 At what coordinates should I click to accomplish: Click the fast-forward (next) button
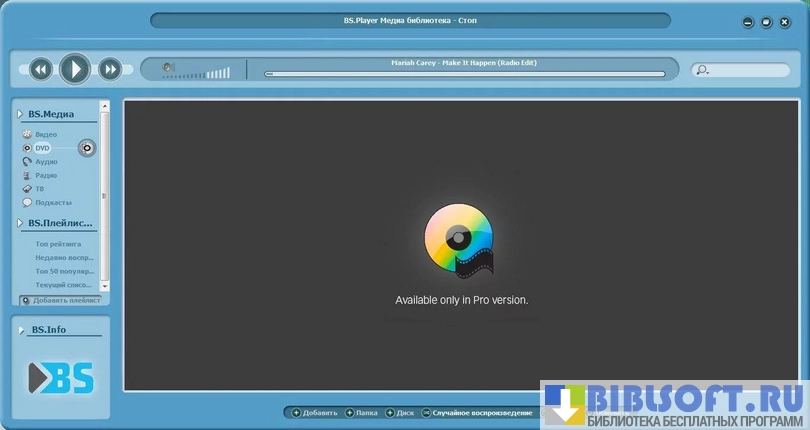pos(110,69)
